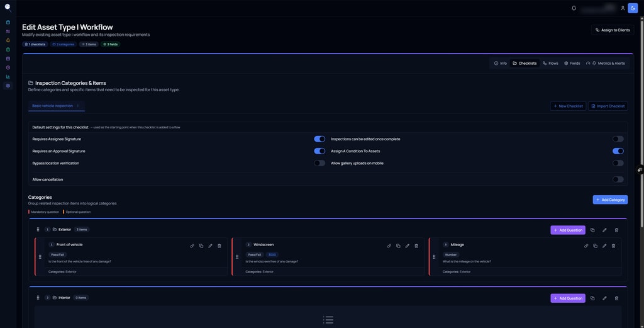The width and height of the screenshot is (644, 328).
Task: Open the bar chart reports sidebar icon
Action: (8, 76)
